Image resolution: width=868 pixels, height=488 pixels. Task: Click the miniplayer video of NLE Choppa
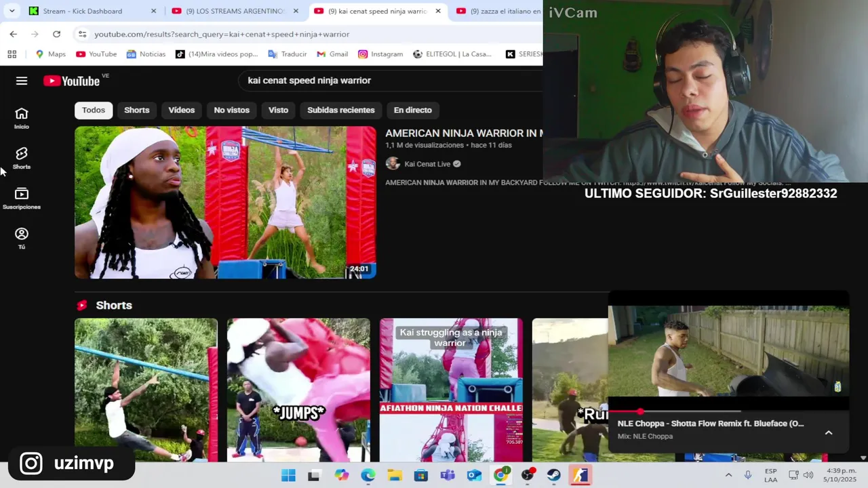[728, 351]
